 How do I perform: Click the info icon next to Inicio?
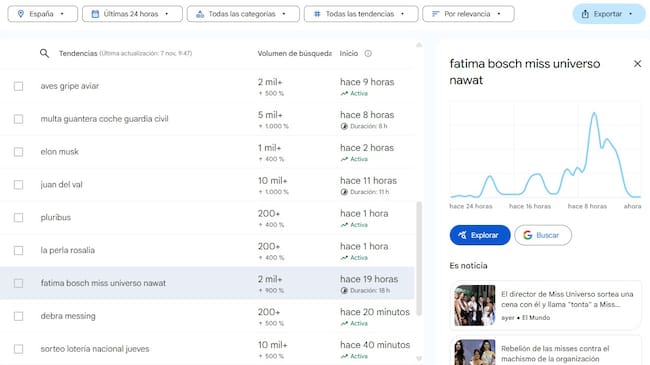[368, 54]
